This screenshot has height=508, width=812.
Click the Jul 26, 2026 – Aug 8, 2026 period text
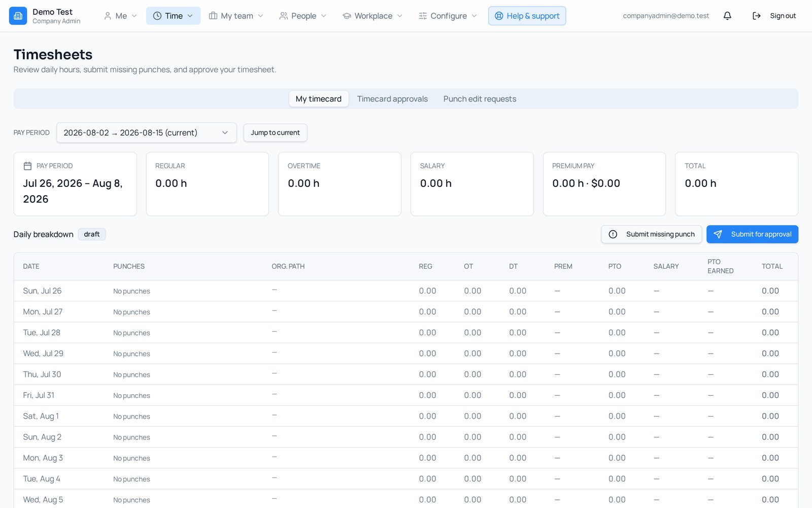73,191
